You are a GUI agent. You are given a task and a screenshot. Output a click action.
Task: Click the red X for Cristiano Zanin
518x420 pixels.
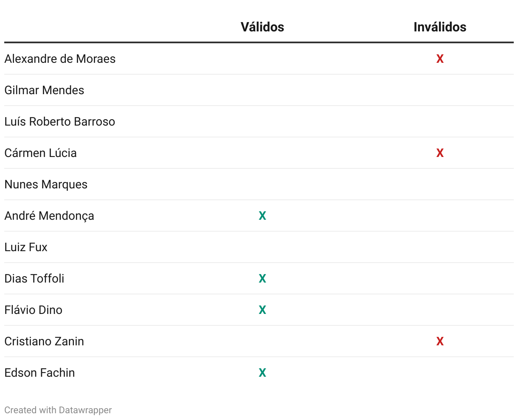[440, 342]
